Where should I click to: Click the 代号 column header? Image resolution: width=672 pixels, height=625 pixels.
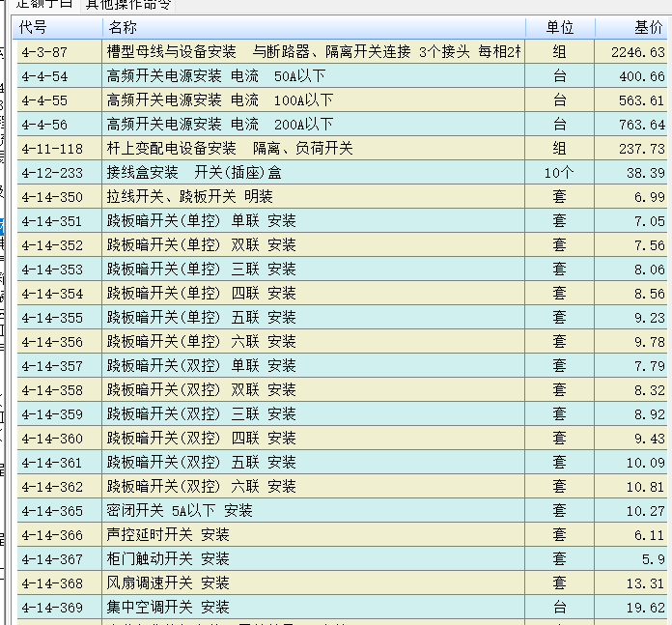click(x=58, y=27)
